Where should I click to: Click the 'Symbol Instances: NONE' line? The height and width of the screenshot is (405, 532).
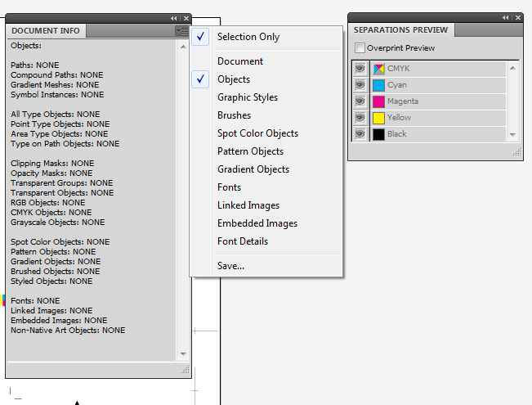tap(57, 94)
